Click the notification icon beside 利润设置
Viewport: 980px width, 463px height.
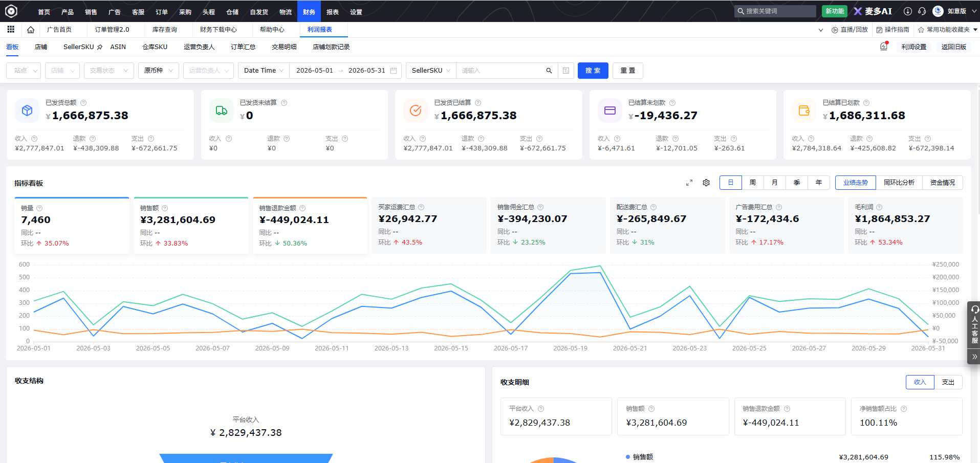[x=884, y=47]
